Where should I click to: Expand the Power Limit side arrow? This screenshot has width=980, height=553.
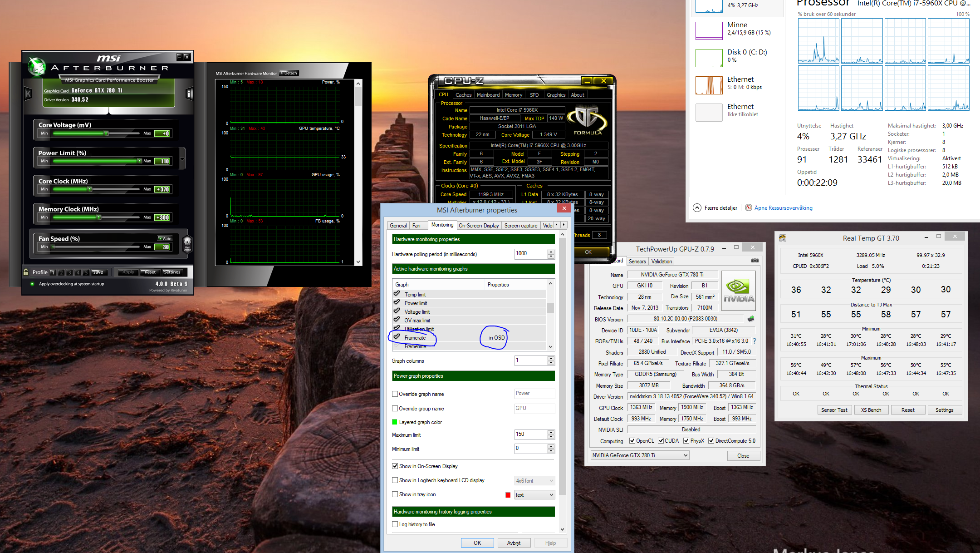tap(182, 159)
